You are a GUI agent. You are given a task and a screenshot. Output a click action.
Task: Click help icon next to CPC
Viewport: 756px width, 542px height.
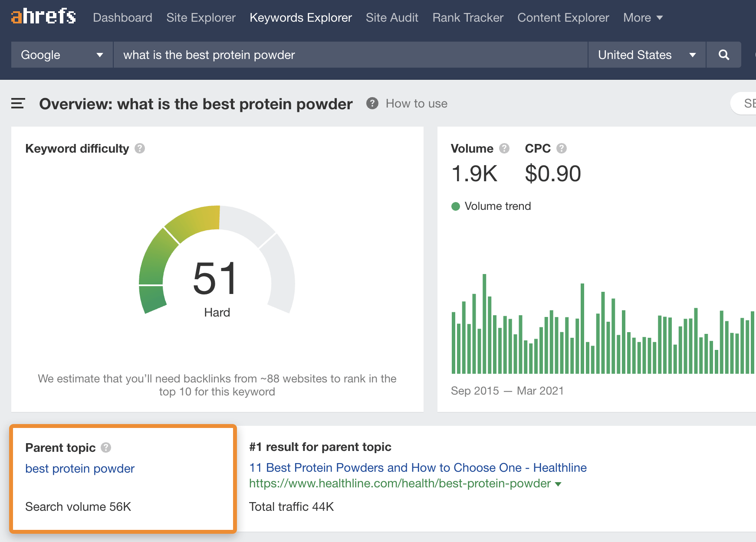pyautogui.click(x=562, y=148)
